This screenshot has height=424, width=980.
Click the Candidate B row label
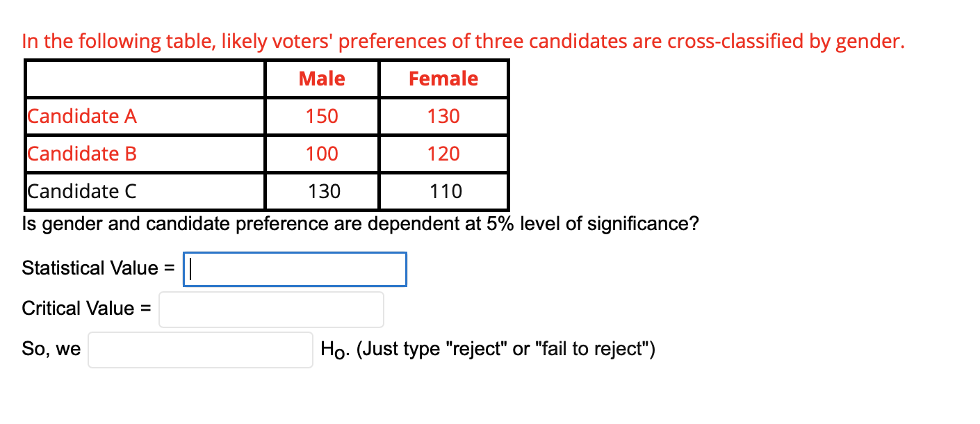[x=82, y=154]
